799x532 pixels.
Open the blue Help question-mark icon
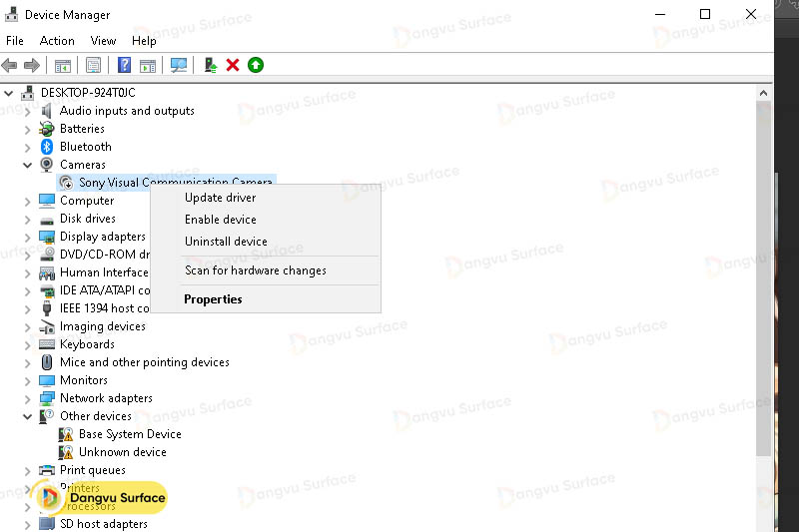coord(124,65)
